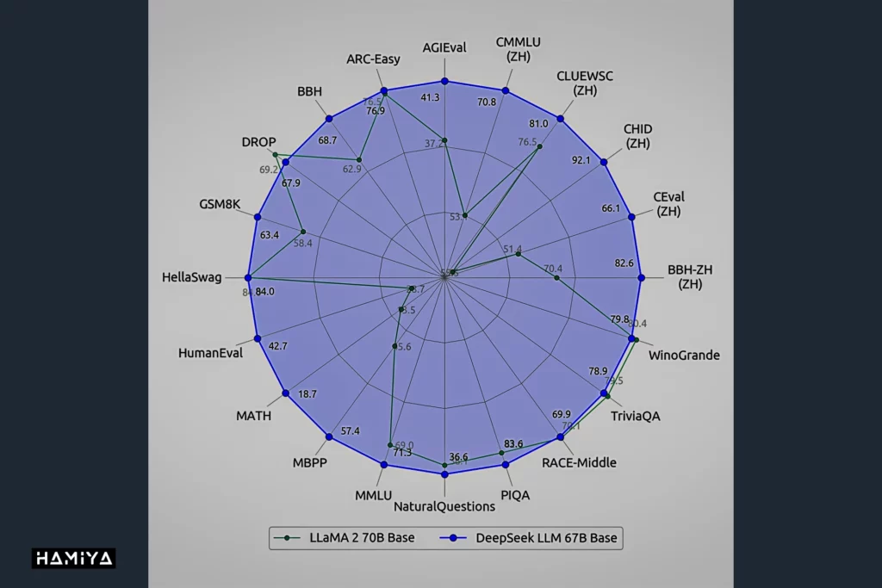Screen dimensions: 882x588
Task: Click the CEval (ZH) axis label
Action: tap(668, 204)
